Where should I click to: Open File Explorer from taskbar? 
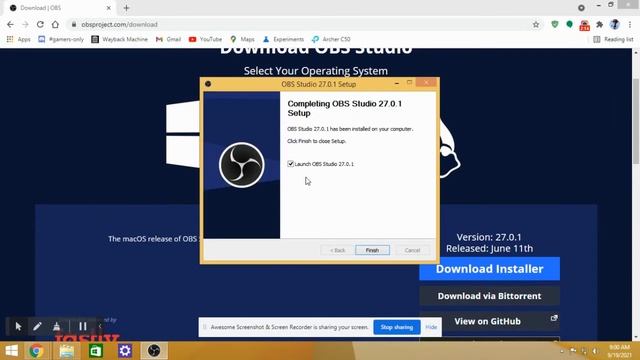[67, 351]
